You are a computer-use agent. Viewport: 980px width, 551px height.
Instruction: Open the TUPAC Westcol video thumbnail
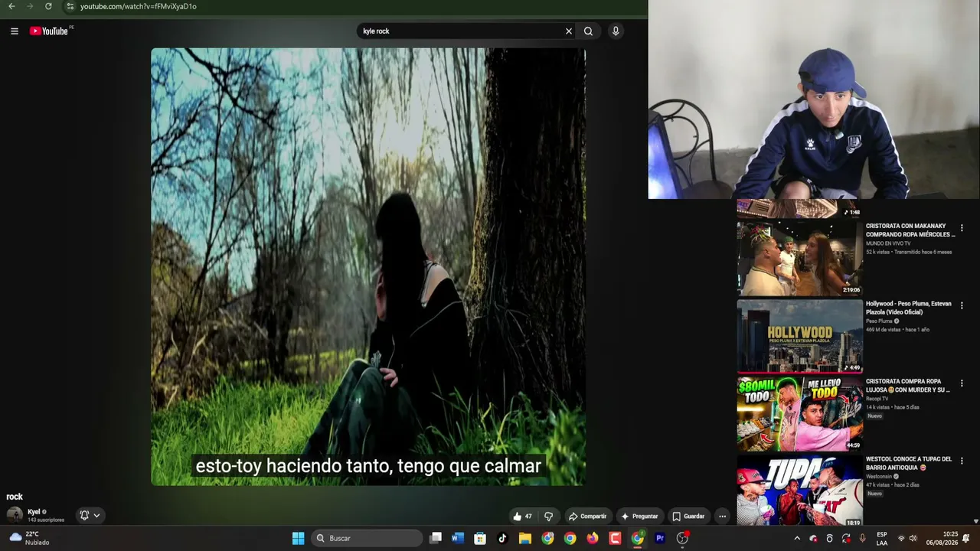(799, 491)
